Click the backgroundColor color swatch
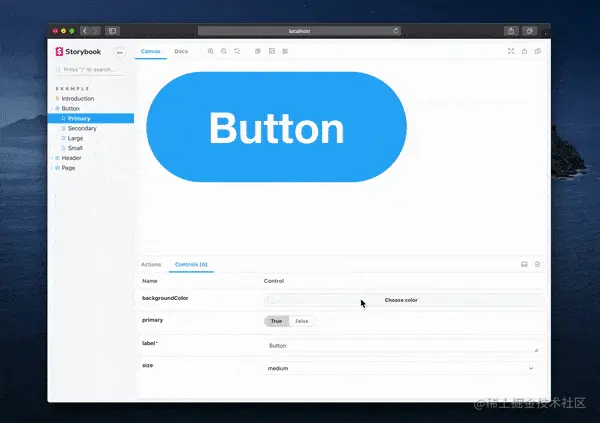 [270, 300]
